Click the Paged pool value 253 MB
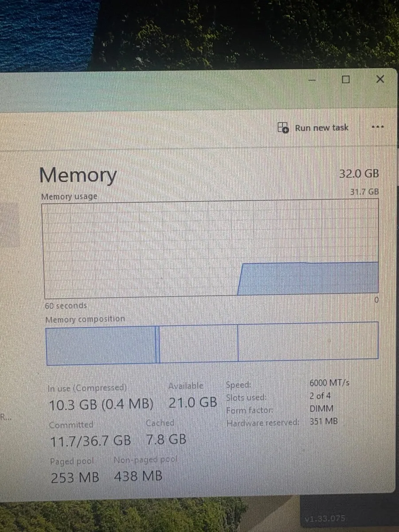399x532 pixels. click(74, 478)
